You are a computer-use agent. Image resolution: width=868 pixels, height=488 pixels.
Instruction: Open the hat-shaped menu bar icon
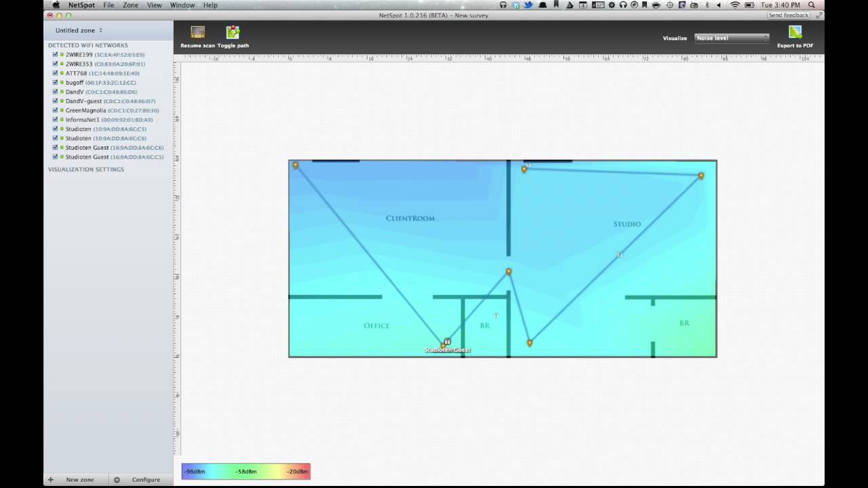(x=542, y=5)
